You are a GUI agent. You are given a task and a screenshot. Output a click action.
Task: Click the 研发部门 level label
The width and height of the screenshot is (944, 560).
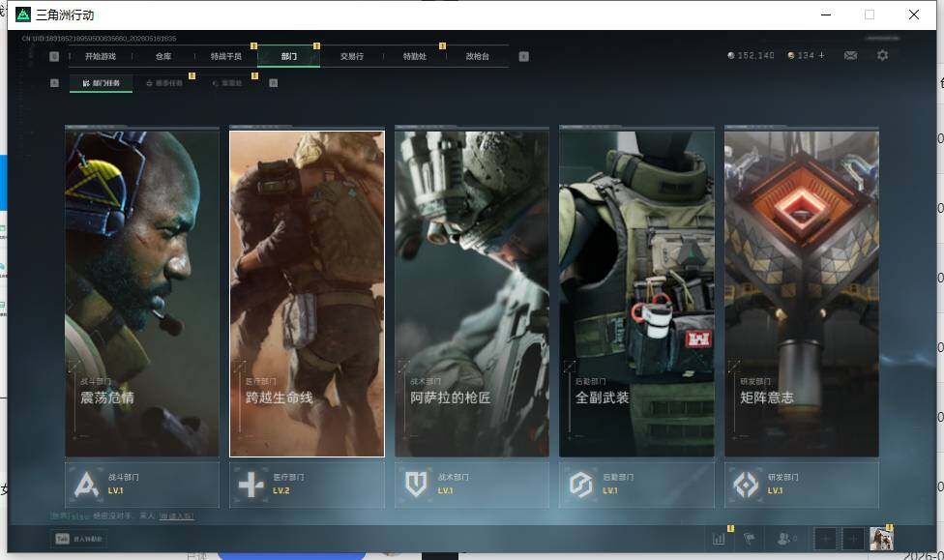point(776,490)
